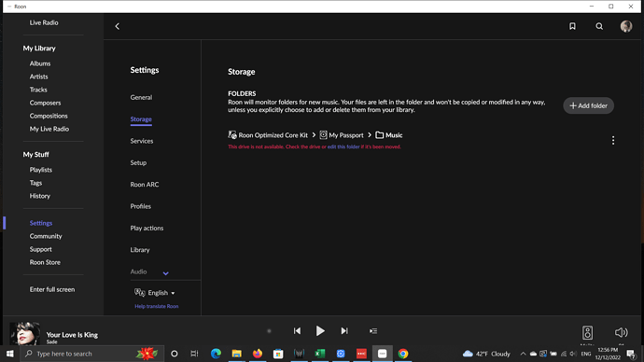Click Music in the folder path
The width and height of the screenshot is (644, 362).
pyautogui.click(x=394, y=135)
